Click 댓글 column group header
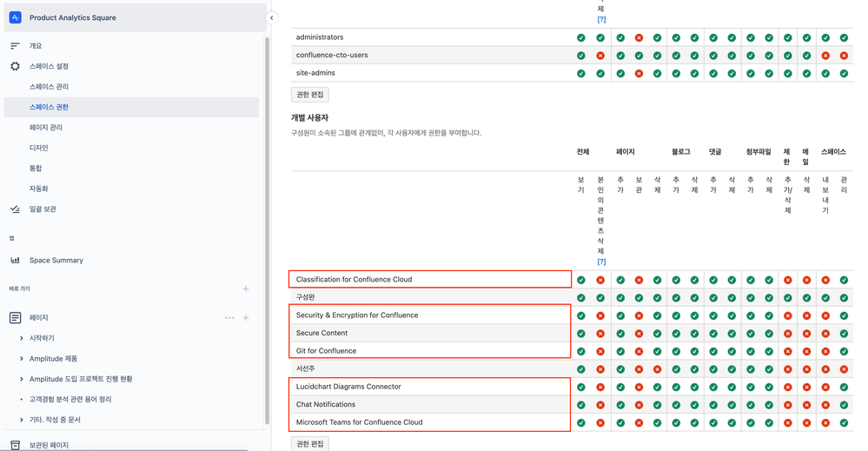Screen dimensions: 868x451 click(715, 151)
